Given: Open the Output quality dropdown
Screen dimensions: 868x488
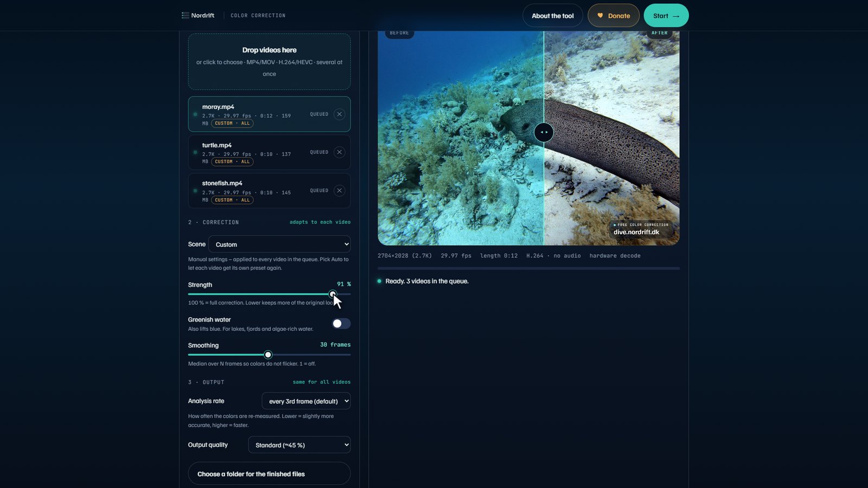Looking at the screenshot, I should 299,445.
